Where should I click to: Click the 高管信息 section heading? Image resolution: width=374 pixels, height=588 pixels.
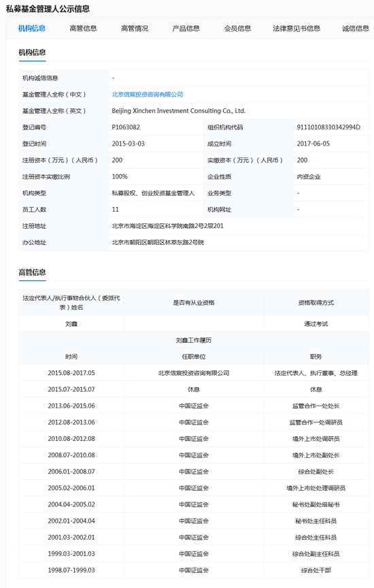[x=32, y=272]
